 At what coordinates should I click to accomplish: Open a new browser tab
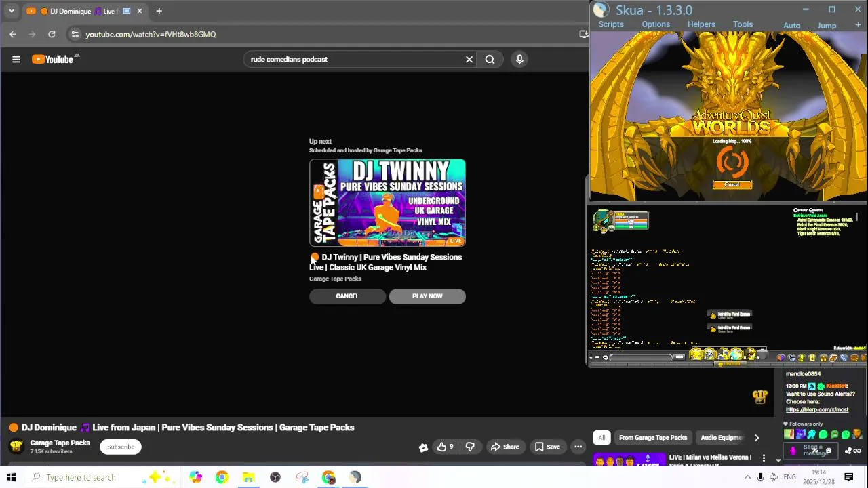coord(159,11)
